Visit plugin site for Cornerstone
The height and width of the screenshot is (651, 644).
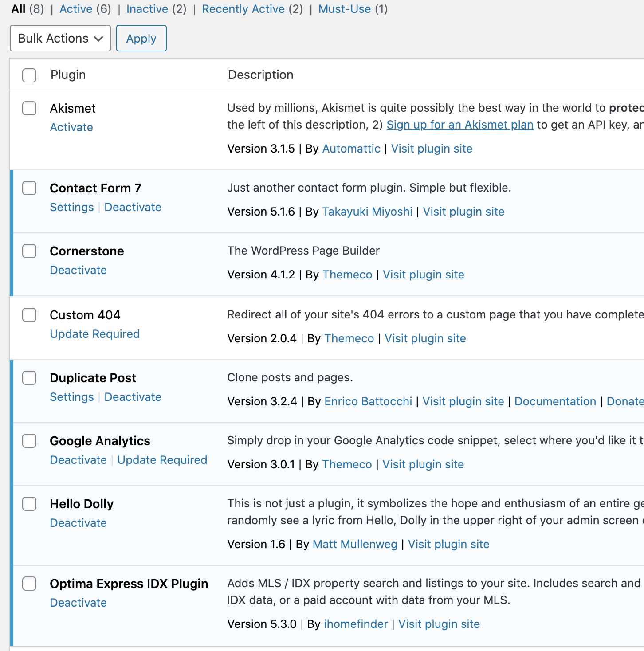(x=424, y=275)
